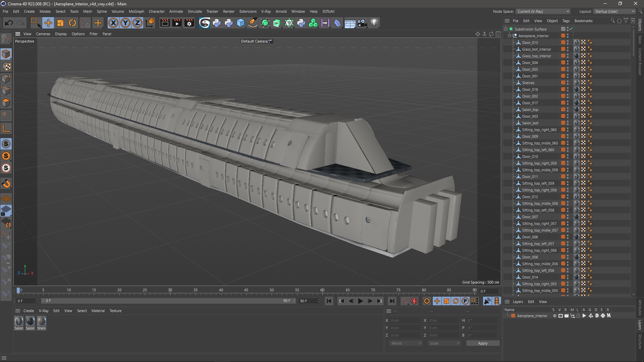644x362 pixels.
Task: Toggle Autokeying record button
Action: coord(414,301)
